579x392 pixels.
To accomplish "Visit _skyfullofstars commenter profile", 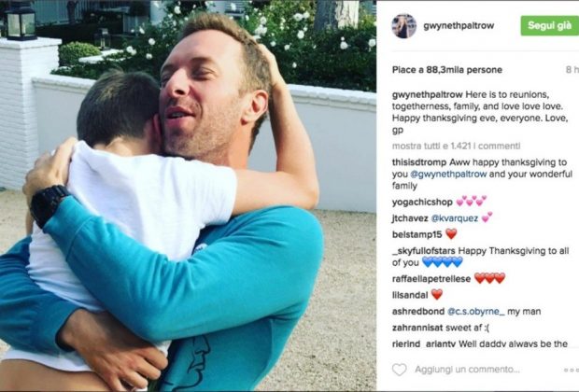I will point(424,251).
